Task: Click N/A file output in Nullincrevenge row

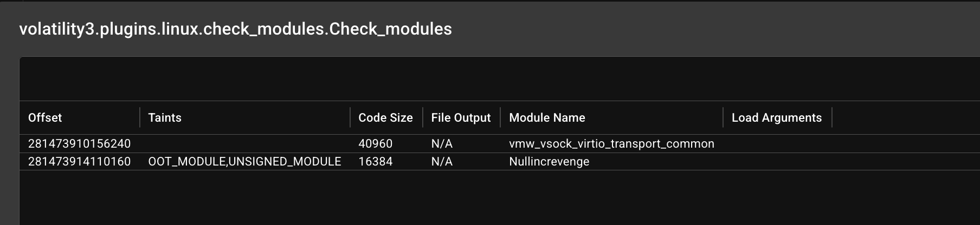Action: point(442,161)
